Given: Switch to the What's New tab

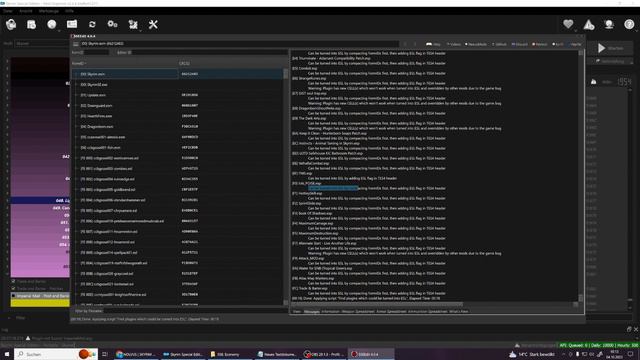Looking at the screenshot, I should [x=458, y=311].
